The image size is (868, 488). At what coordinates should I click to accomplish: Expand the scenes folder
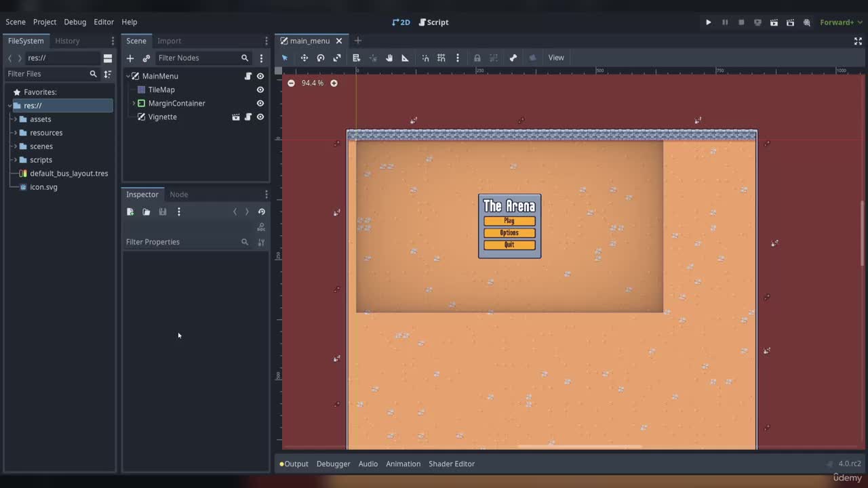pos(15,146)
